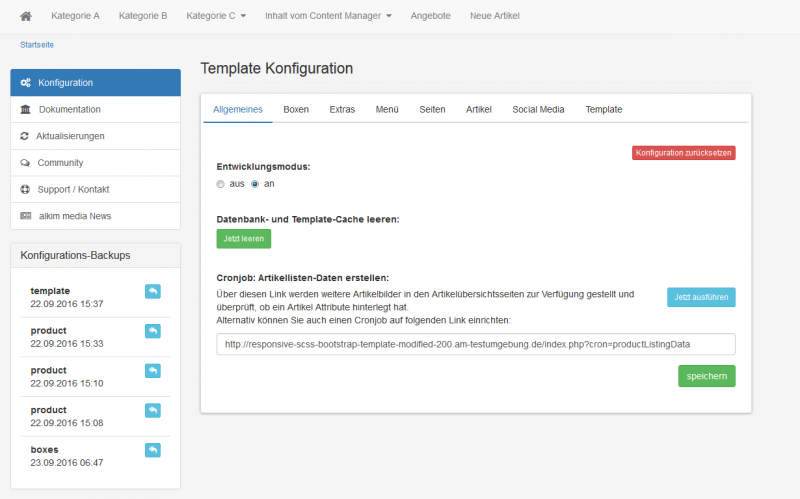This screenshot has width=800, height=499.
Task: Set Entwicklungsmodus to aus
Action: pos(220,184)
